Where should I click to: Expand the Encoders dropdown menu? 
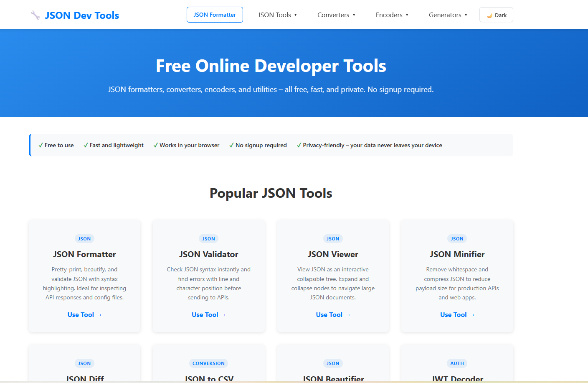pyautogui.click(x=392, y=15)
